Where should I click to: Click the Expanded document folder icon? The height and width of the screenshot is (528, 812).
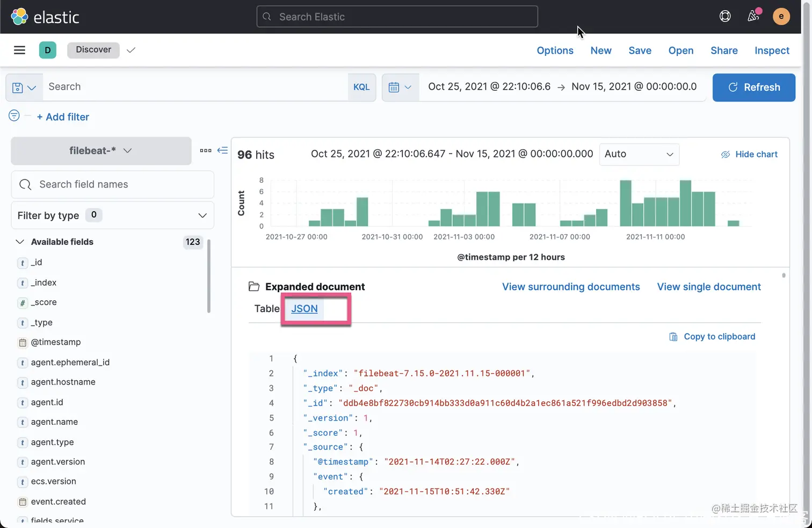tap(254, 286)
